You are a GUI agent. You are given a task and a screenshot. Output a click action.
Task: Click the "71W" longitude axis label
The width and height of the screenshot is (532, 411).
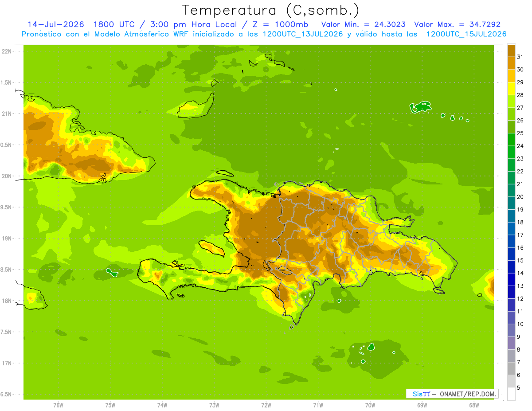click(x=318, y=405)
